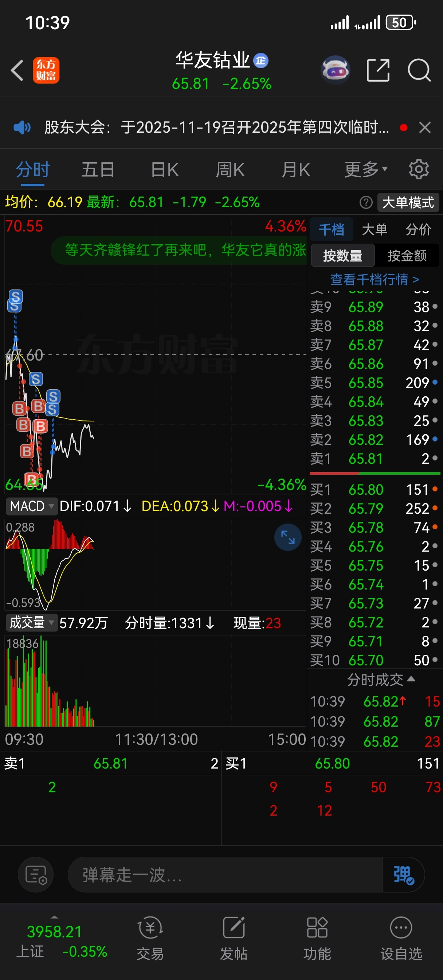Screen dimensions: 443x980
Task: Select the 卖9 65.89 order row
Action: coord(375,307)
